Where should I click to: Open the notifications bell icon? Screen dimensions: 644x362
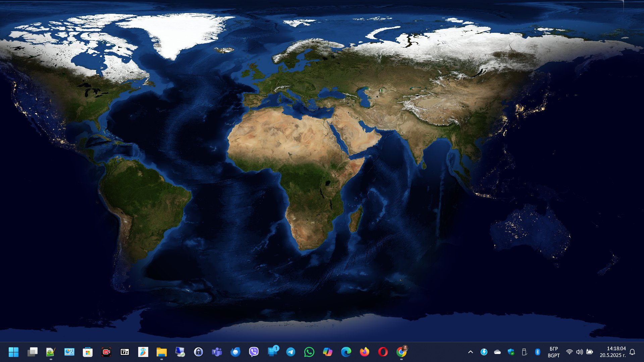[632, 352]
